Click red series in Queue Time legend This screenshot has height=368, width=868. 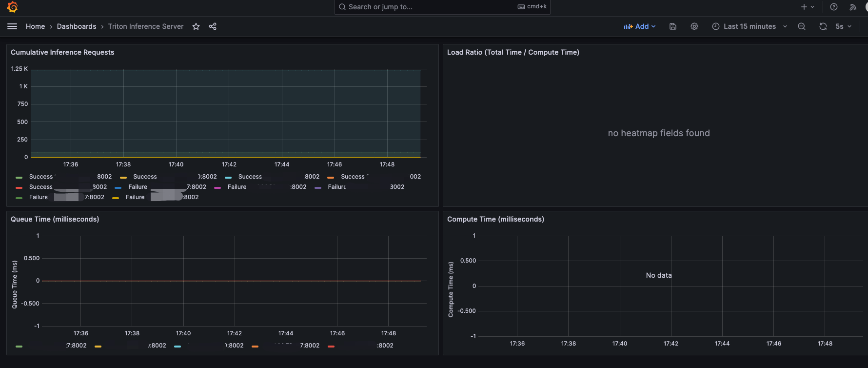point(360,346)
